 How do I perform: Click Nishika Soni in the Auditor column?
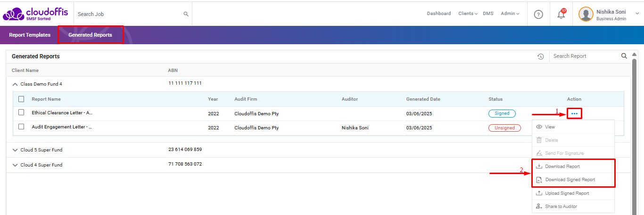tap(355, 128)
